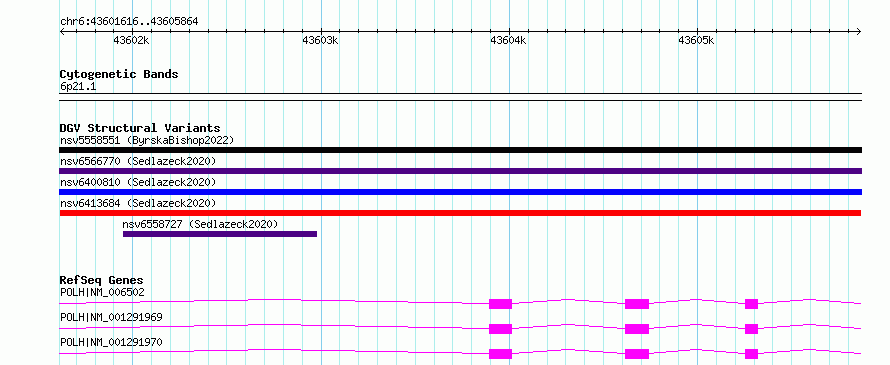This screenshot has width=890, height=365.
Task: Open the nsv6558727 (Sedlazeck2020) label
Action: pyautogui.click(x=200, y=224)
